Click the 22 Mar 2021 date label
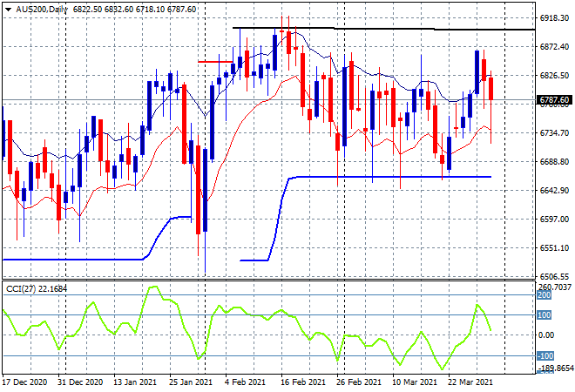This screenshot has width=575, height=392. (x=470, y=382)
